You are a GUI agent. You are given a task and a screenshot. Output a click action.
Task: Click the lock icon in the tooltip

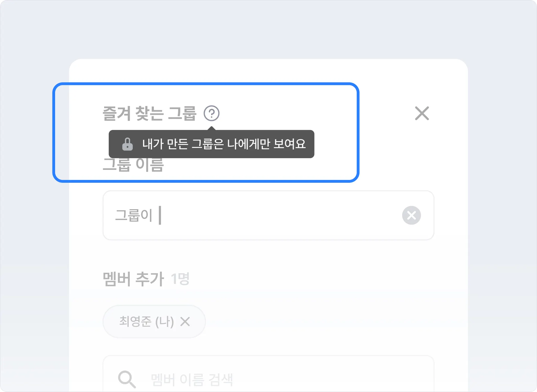[127, 144]
